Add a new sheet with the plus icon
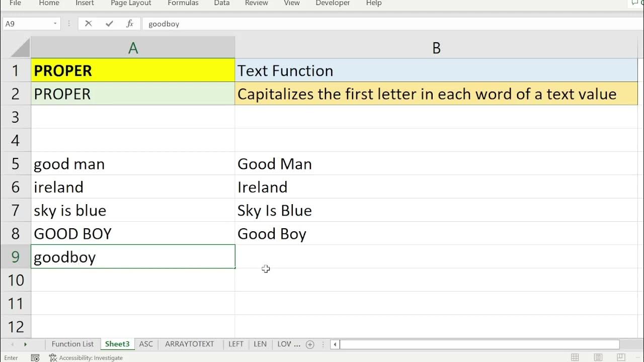Viewport: 644px width, 362px height. coord(310,344)
